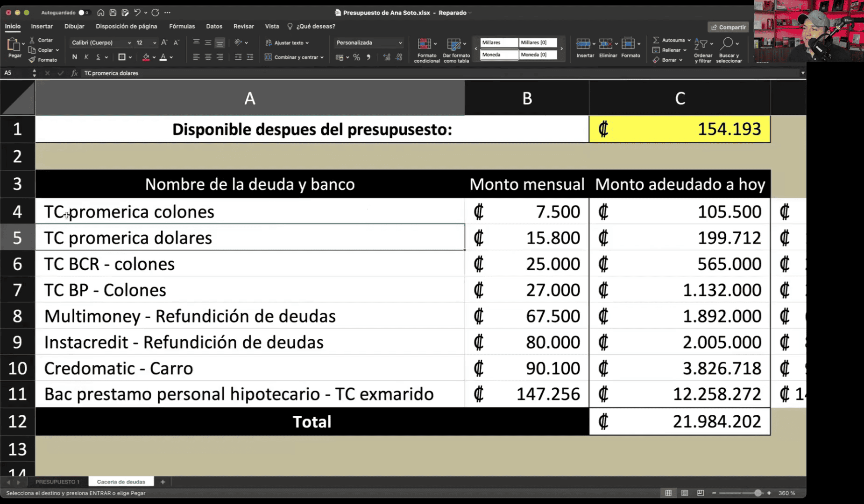Switch to the PRESUPUESTO 1 sheet tab

point(57,482)
